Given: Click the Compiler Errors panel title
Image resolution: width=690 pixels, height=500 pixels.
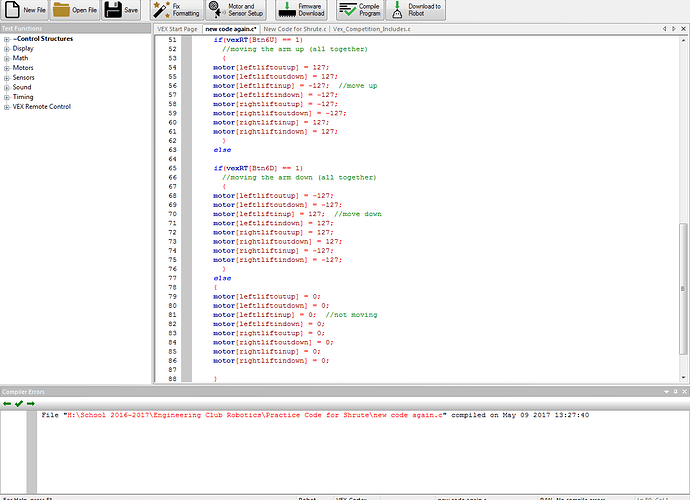Looking at the screenshot, I should (x=23, y=392).
